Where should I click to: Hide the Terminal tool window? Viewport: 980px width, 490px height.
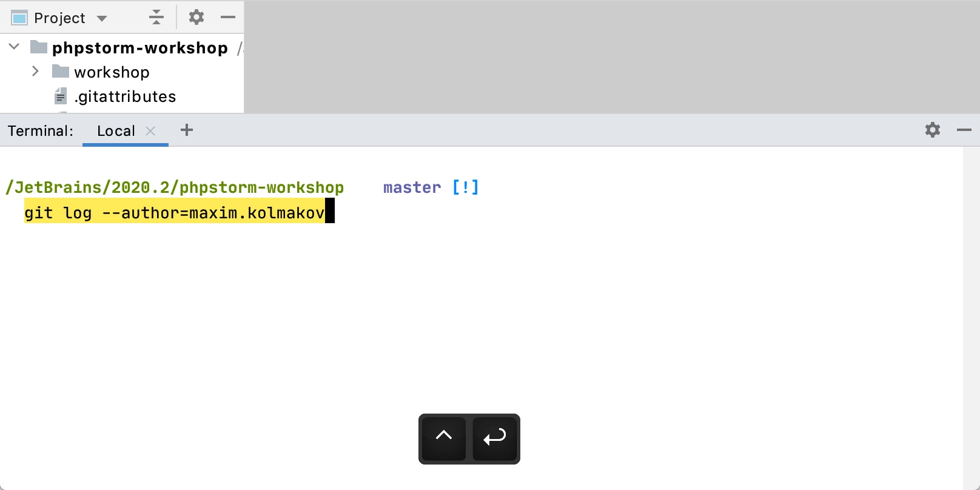(964, 130)
